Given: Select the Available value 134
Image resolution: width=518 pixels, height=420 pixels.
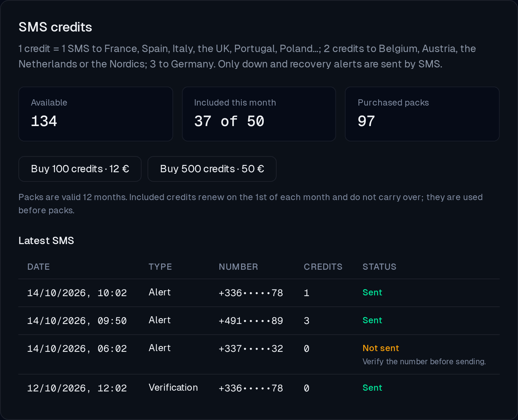Looking at the screenshot, I should (x=44, y=121).
